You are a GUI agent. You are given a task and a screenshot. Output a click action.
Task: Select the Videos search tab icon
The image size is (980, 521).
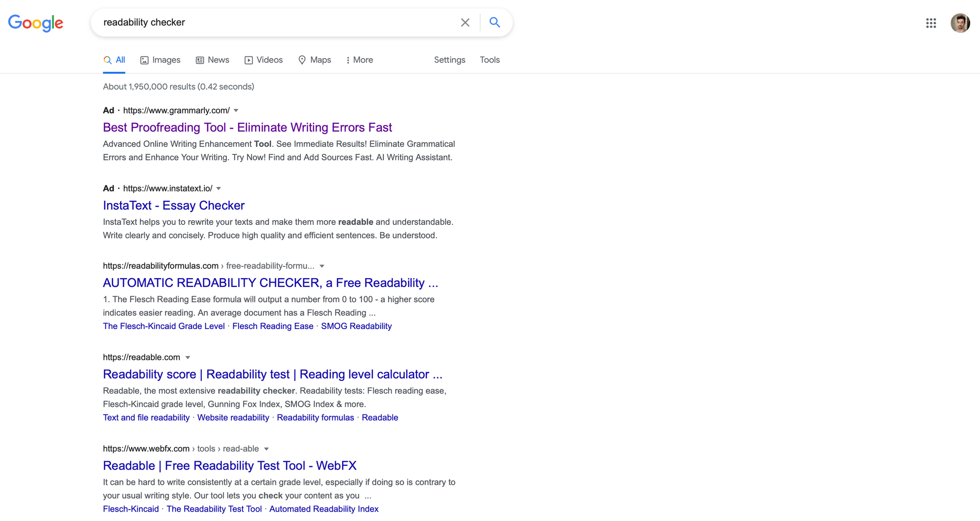click(x=249, y=60)
